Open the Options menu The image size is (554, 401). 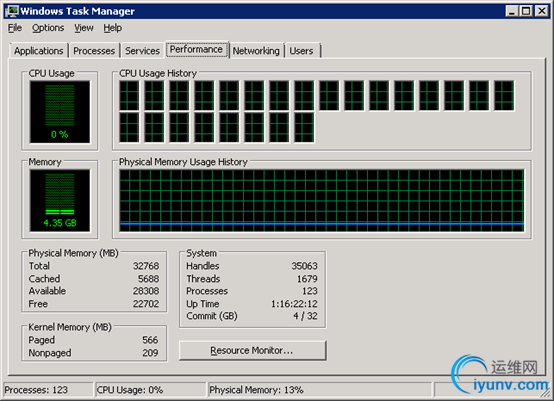click(x=48, y=28)
